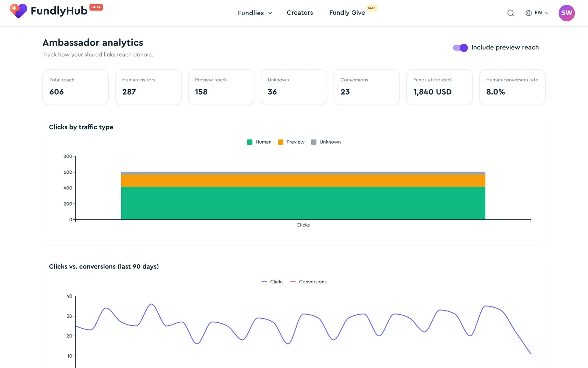Viewport: 588px width, 368px height.
Task: Select the Preview reach 158 card
Action: pos(221,87)
